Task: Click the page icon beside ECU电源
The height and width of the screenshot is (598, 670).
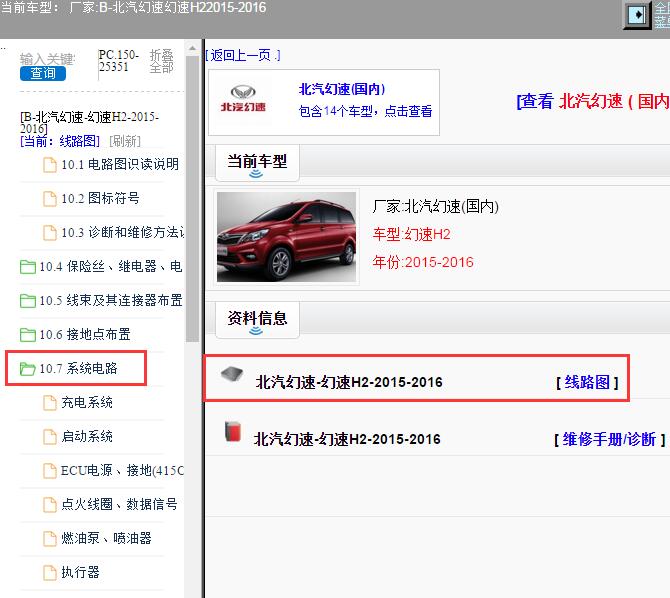Action: click(x=50, y=471)
